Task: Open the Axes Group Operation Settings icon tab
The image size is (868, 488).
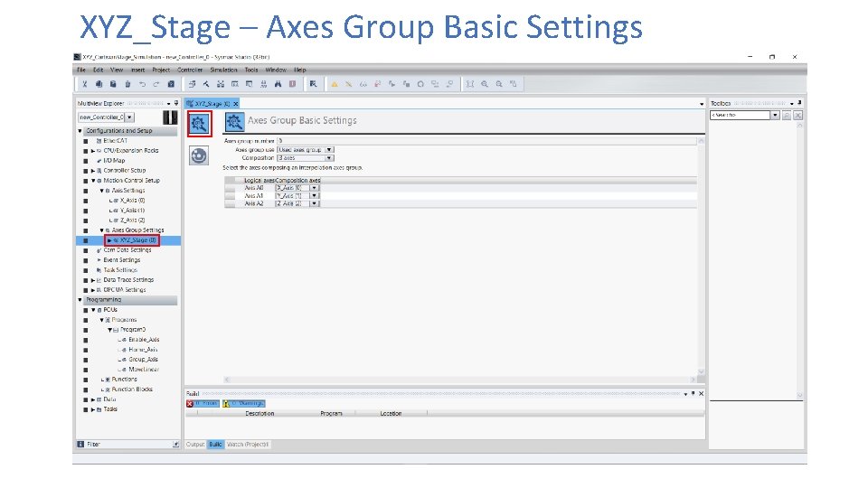Action: click(x=199, y=155)
